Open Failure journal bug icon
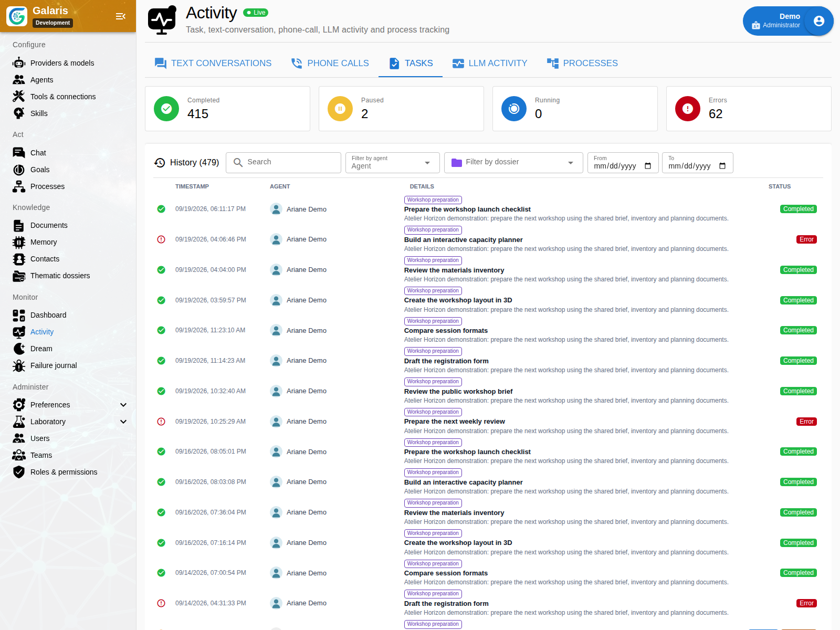840x630 pixels. pyautogui.click(x=19, y=365)
